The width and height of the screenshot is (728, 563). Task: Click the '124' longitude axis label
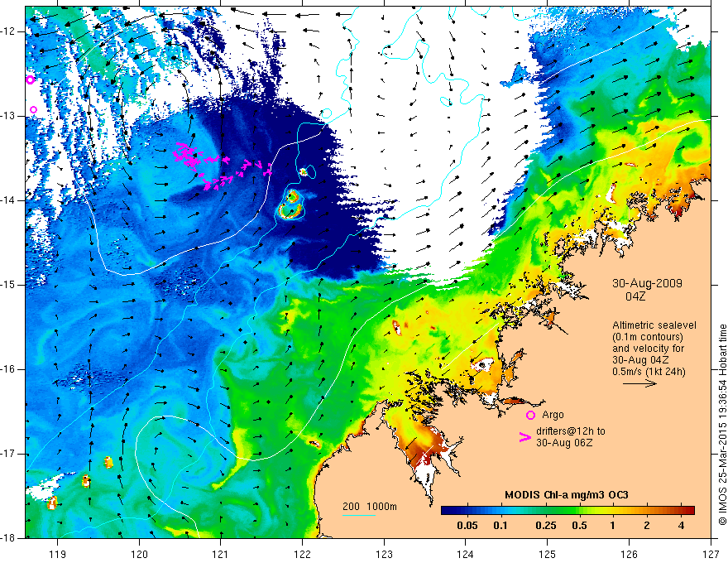pyautogui.click(x=466, y=554)
